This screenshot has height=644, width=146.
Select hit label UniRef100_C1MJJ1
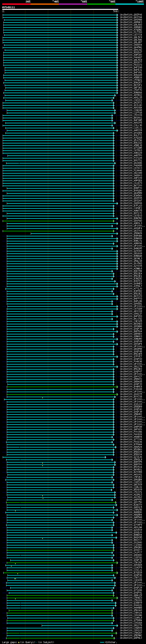(x=131, y=128)
